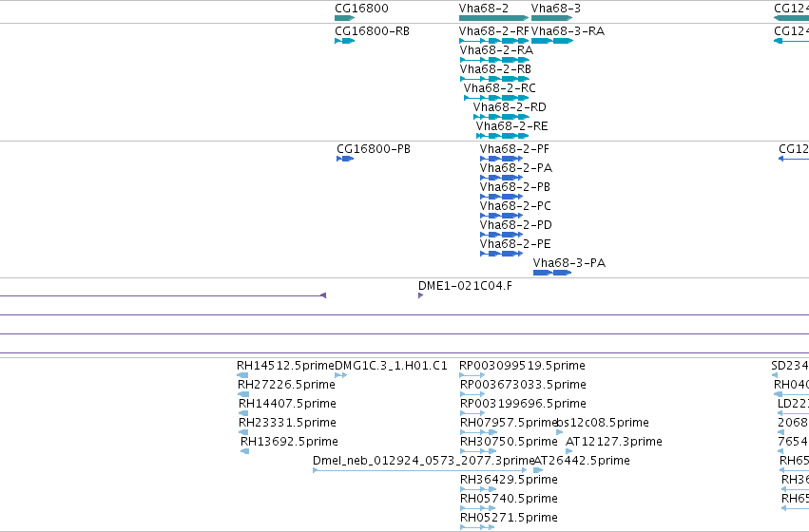Select the Vha68-2-PB protein feature

[x=501, y=197]
